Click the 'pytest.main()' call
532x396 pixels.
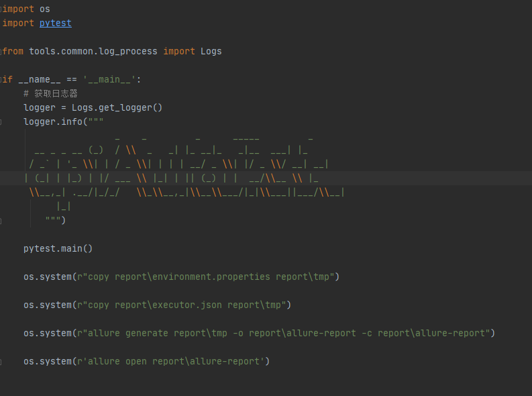[58, 248]
